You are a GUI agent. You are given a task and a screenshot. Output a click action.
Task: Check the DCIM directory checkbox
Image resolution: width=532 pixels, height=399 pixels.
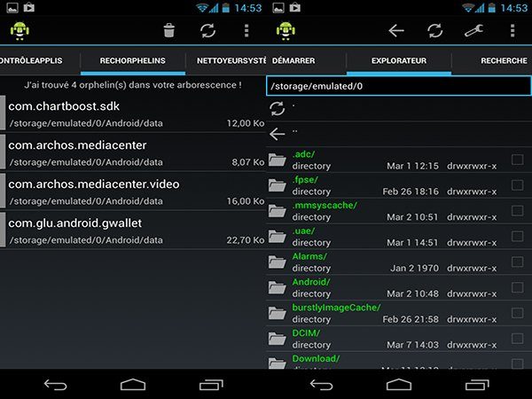pos(518,339)
